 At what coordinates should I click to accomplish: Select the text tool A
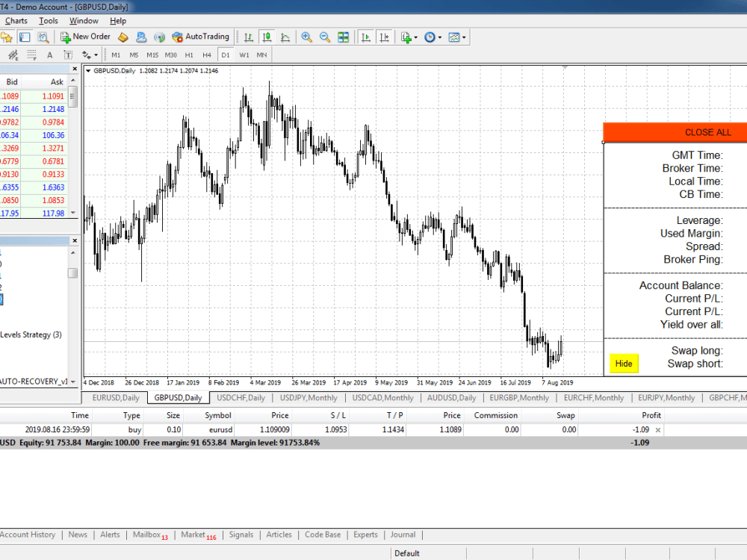[49, 55]
